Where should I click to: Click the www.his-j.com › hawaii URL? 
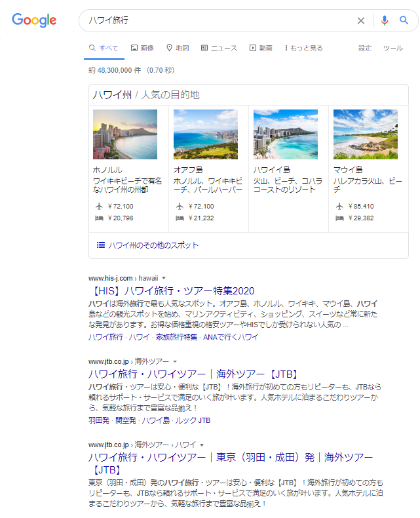coord(123,278)
